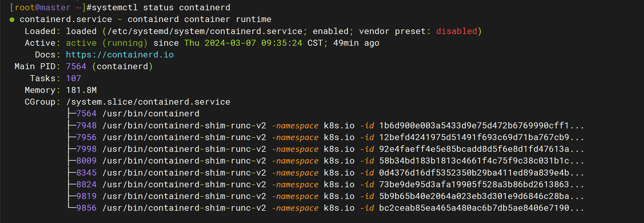Viewport: 644px width, 223px height.
Task: Click container id starting with 1b6d900e003a
Action: (482, 126)
